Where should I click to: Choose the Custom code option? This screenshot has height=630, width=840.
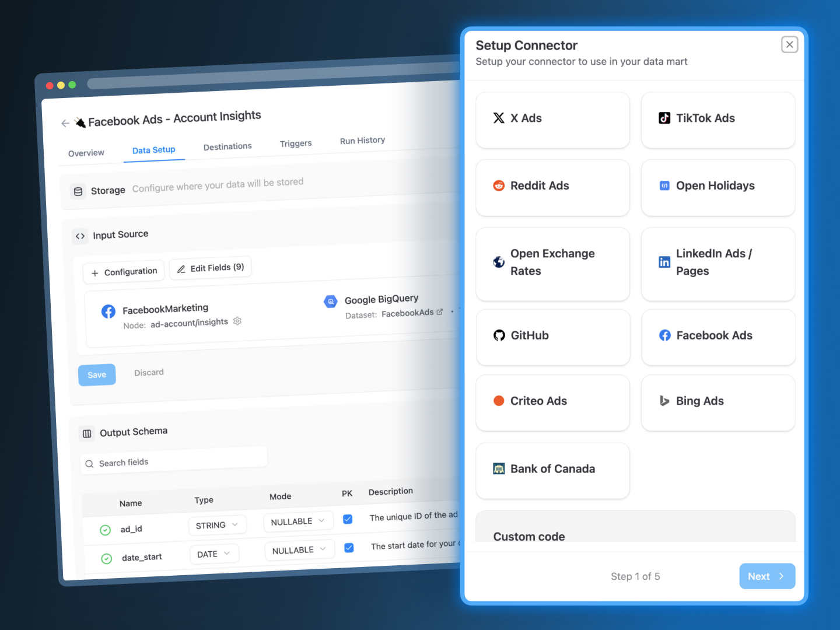point(635,527)
